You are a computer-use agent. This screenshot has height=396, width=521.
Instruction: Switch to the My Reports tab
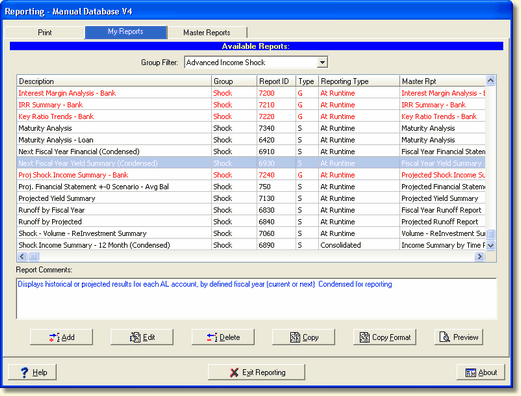click(x=126, y=32)
